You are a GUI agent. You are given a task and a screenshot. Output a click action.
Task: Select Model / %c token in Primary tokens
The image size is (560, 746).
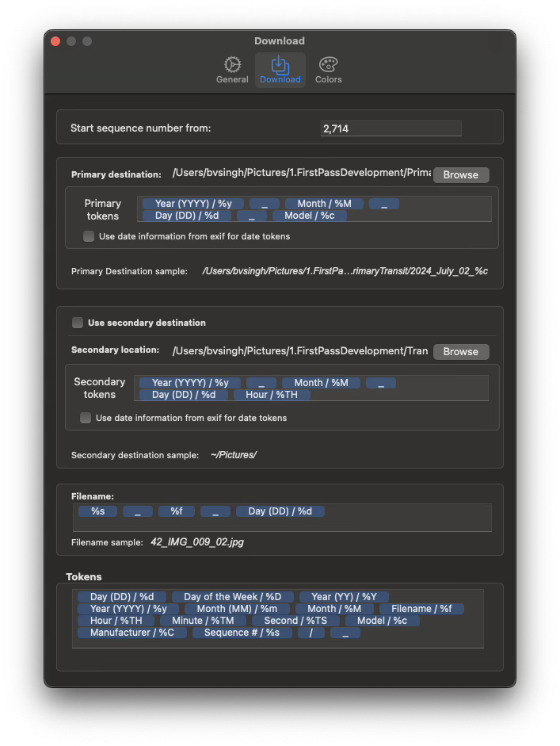(x=310, y=216)
